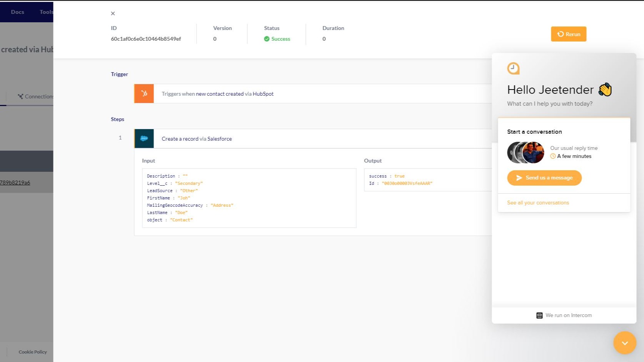This screenshot has width=644, height=362.
Task: Click the green Success status checkmark
Action: [x=266, y=38]
